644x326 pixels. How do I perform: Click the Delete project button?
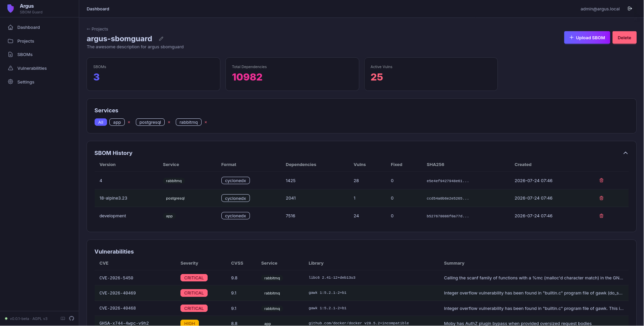pos(624,38)
